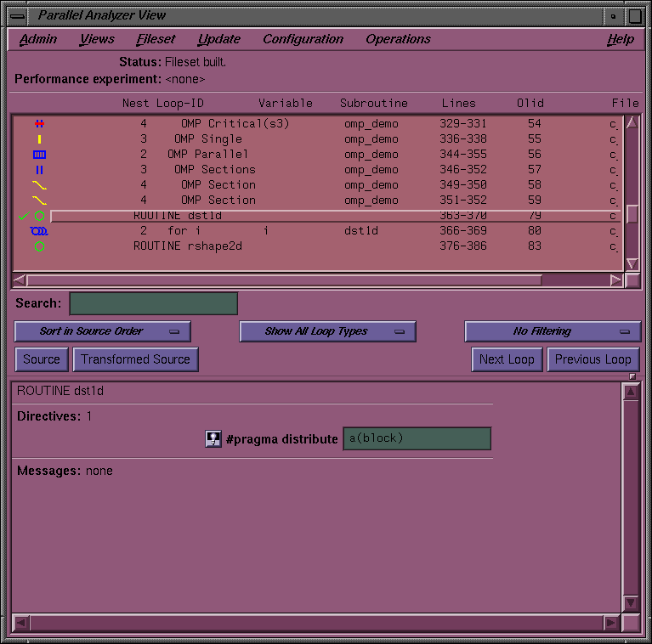
Task: Select the OMP Critical(s3) row
Action: tap(318, 124)
